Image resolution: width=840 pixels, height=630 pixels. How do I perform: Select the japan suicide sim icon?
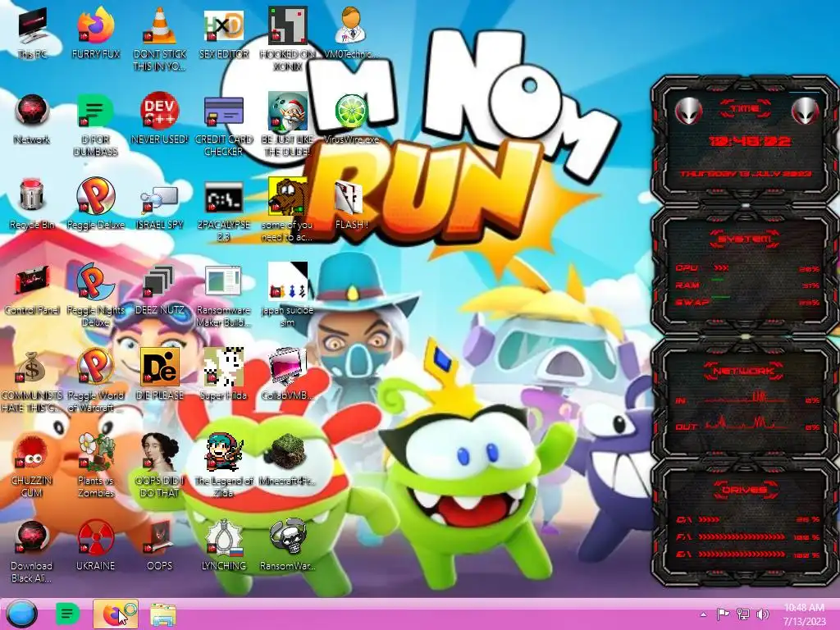tap(288, 282)
